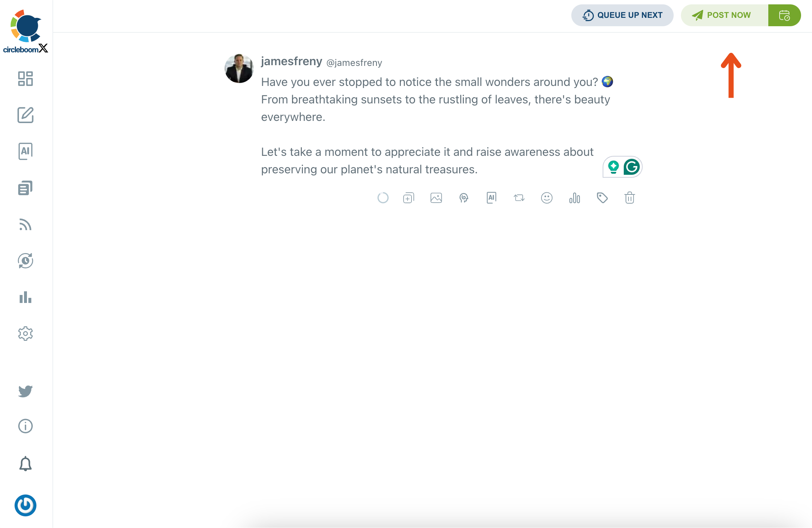812x528 pixels.
Task: Open the emoji picker
Action: [547, 198]
